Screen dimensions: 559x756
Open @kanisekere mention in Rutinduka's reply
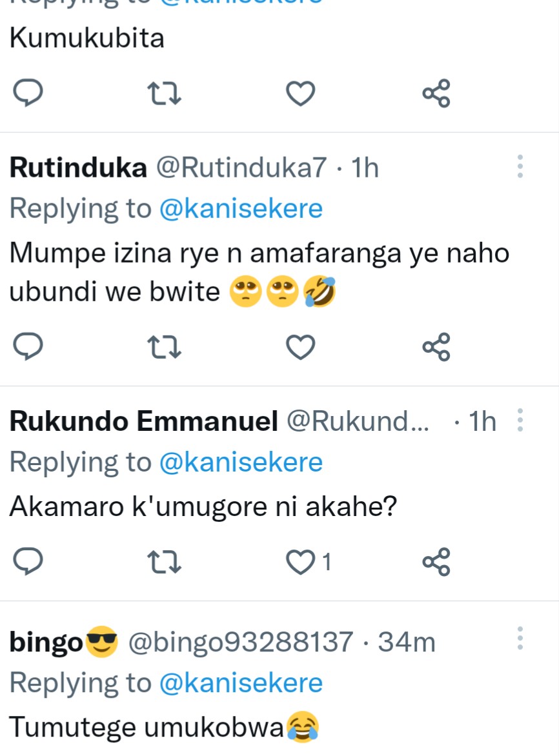click(240, 208)
